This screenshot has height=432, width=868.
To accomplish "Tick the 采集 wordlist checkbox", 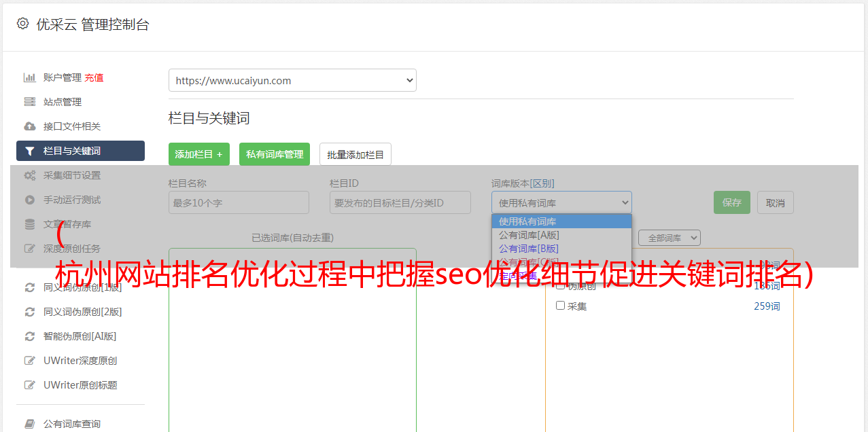I will pyautogui.click(x=561, y=306).
